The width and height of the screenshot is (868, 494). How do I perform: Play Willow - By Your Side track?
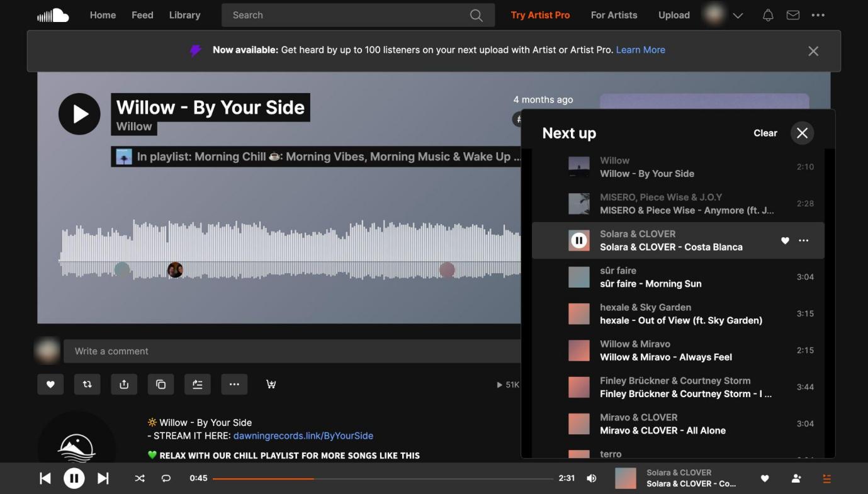click(x=79, y=114)
